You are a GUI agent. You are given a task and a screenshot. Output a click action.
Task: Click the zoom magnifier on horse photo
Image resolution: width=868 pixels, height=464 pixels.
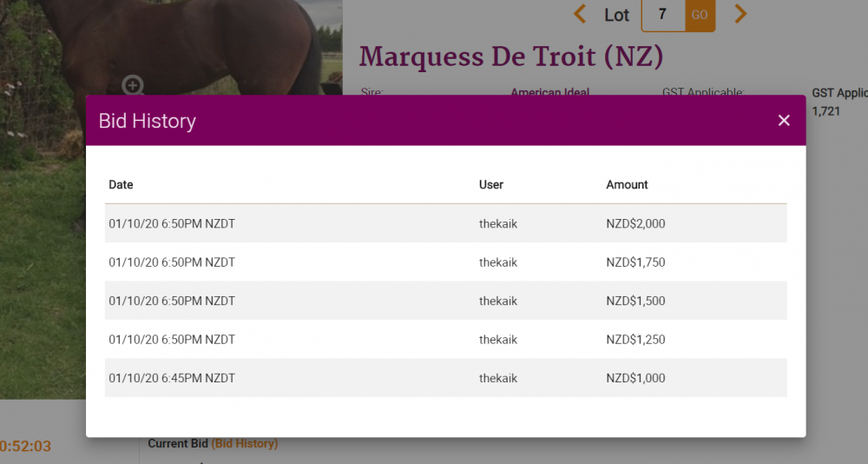point(133,85)
